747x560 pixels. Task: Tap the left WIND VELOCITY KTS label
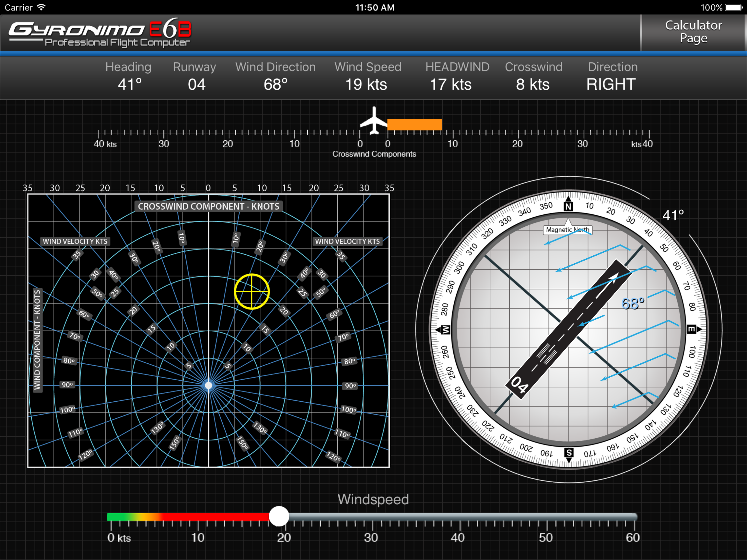[x=75, y=241]
